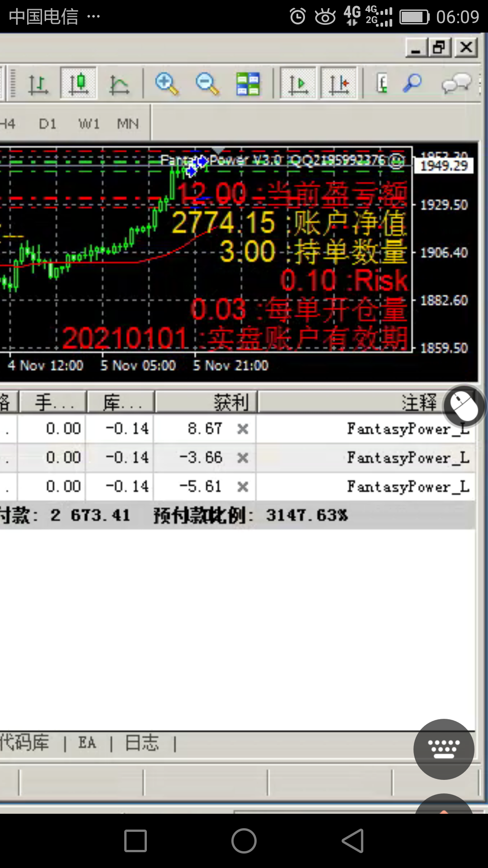Image resolution: width=488 pixels, height=868 pixels.
Task: Open the indicators list icon
Action: point(382,84)
